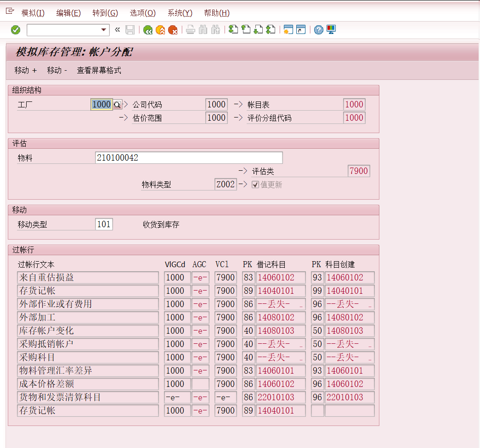Go to Previous Page icon
This screenshot has width=480, height=448.
[246, 30]
